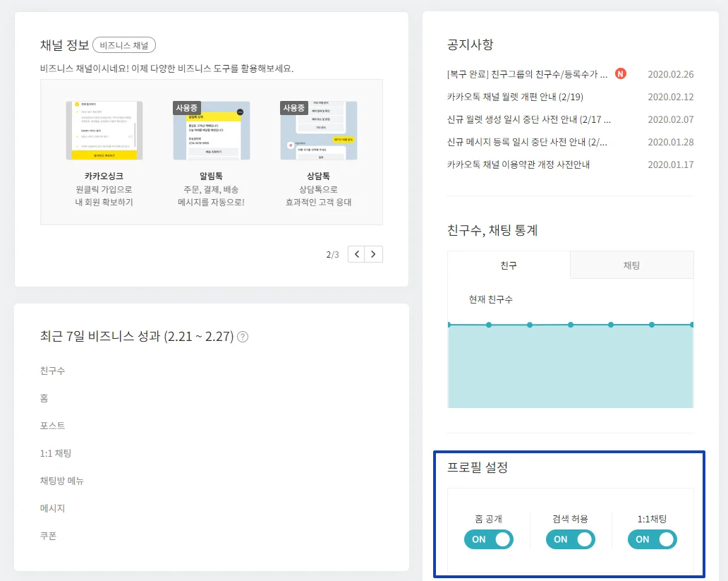The height and width of the screenshot is (581, 728).
Task: Open the help icon beside 최근 7일 비즈니스 성과
Action: (243, 337)
